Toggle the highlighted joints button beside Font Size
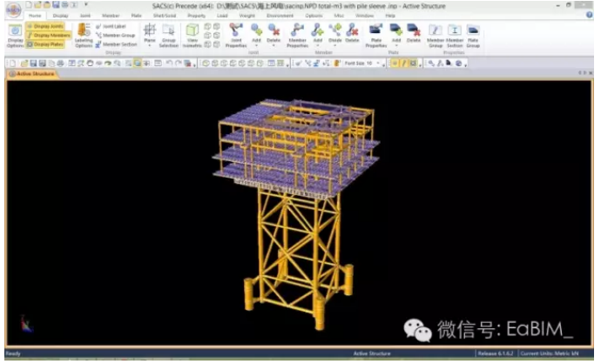Image resolution: width=601 pixels, height=364 pixels. [395, 64]
